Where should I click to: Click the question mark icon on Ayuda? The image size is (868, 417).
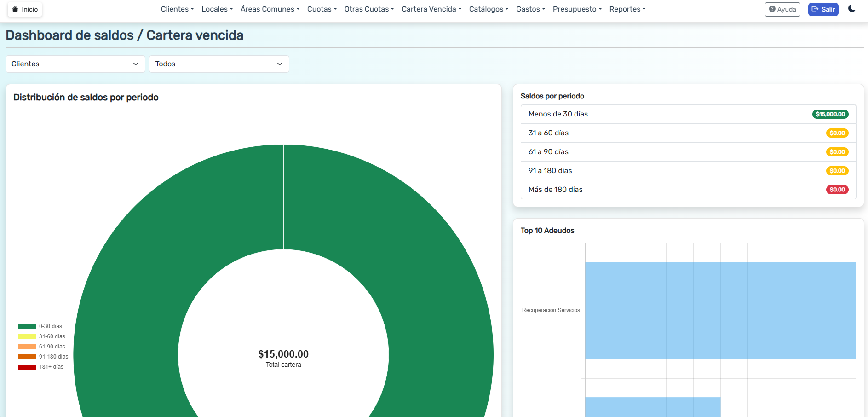pyautogui.click(x=772, y=9)
